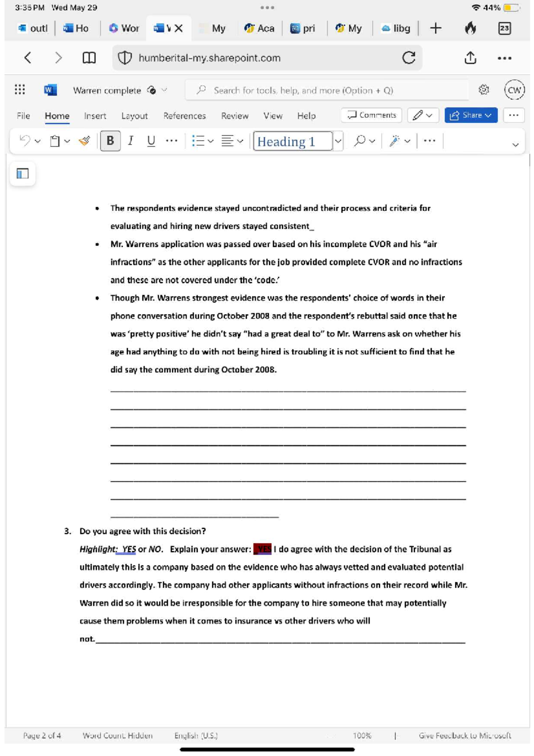Click the Word logo icon

click(x=50, y=90)
